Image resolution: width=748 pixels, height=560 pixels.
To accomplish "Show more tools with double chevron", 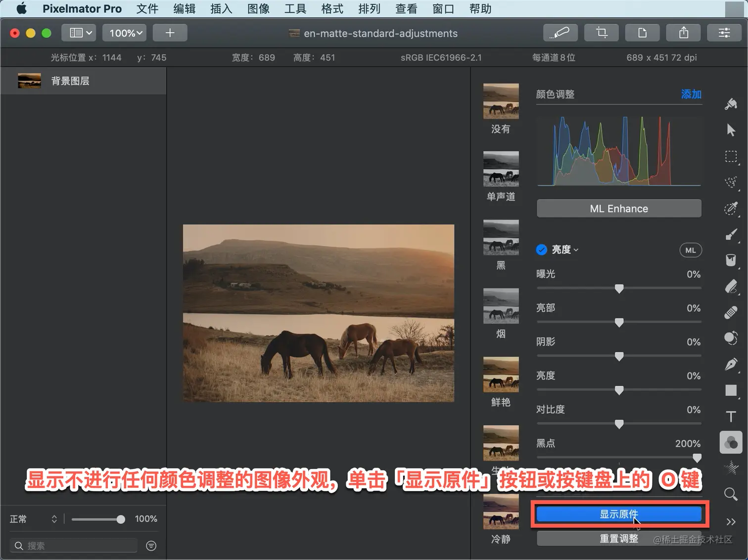I will coord(731,522).
